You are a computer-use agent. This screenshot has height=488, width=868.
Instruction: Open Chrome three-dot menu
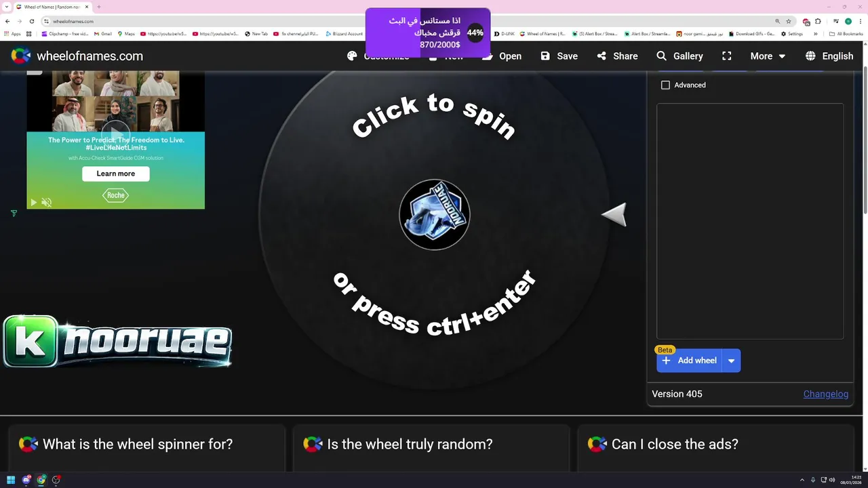tap(860, 21)
